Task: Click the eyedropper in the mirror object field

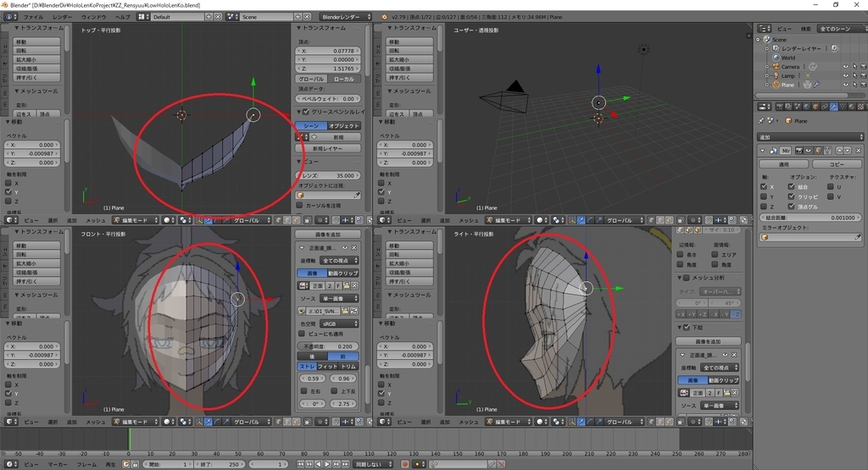Action: [x=858, y=237]
